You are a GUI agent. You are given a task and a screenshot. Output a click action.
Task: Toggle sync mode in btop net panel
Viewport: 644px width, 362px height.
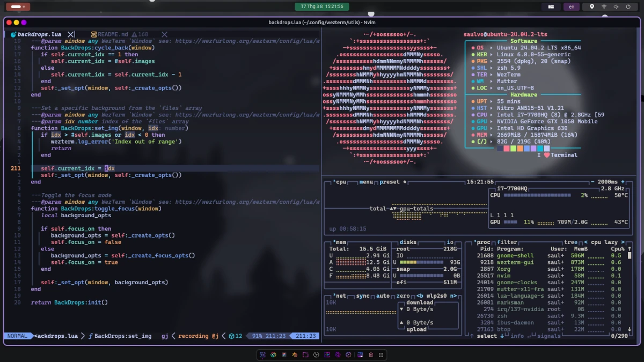point(363,295)
